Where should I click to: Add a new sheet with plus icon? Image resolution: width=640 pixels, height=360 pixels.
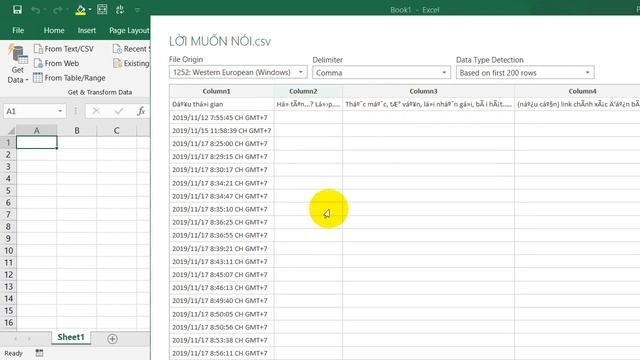[112, 338]
